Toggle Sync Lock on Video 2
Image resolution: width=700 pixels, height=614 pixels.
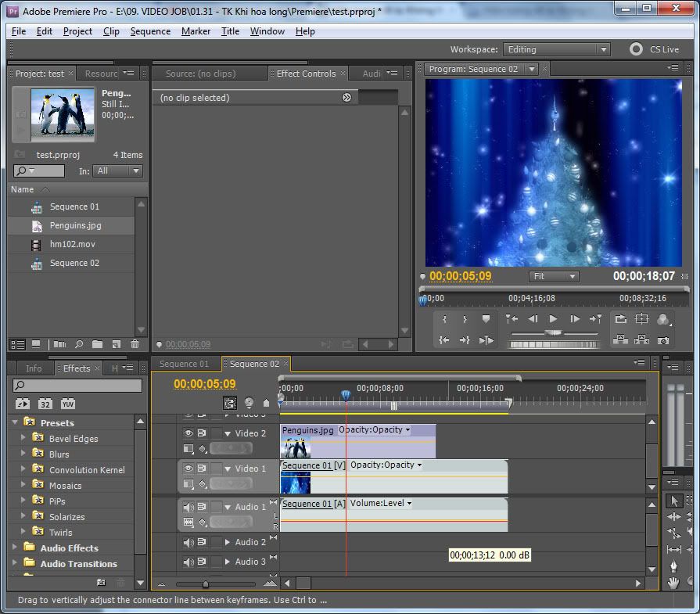(202, 433)
